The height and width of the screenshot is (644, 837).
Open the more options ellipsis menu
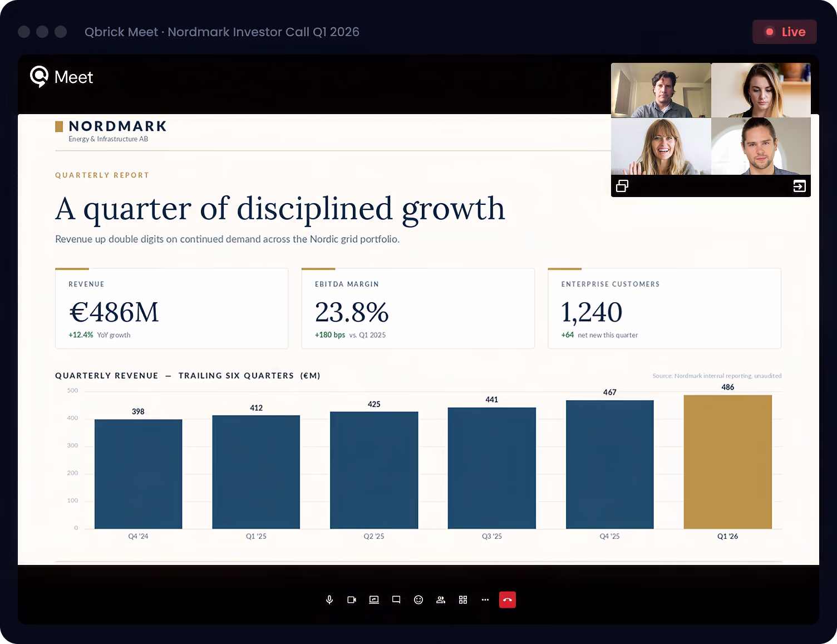(485, 599)
